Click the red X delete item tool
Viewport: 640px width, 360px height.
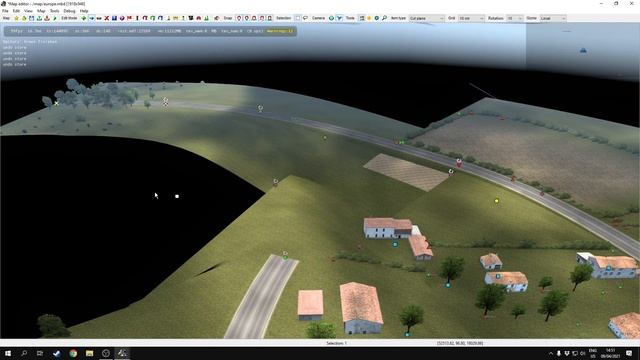107,18
